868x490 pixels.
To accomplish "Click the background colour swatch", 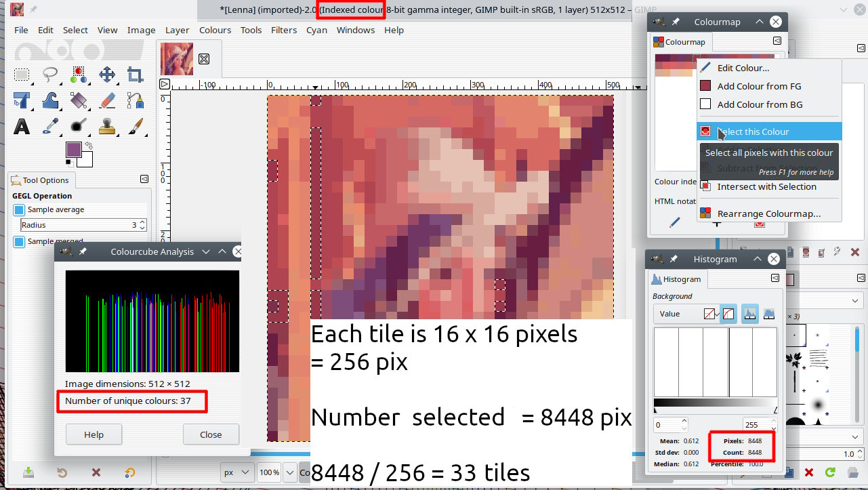I will 86,160.
